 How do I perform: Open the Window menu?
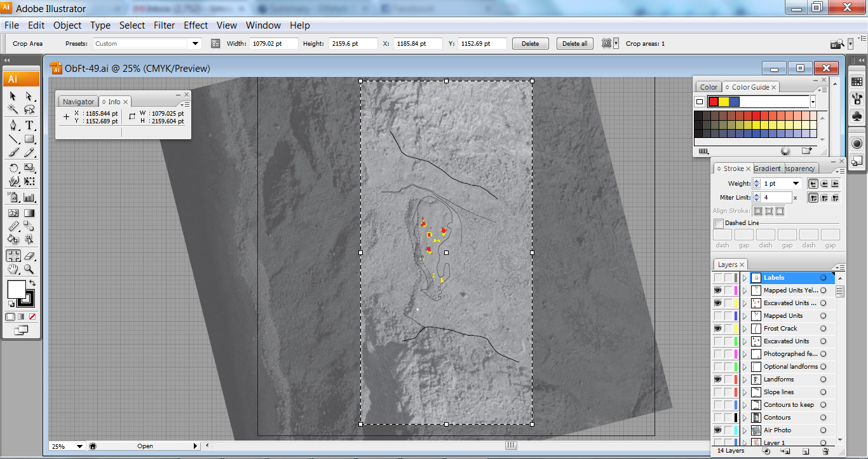(263, 25)
